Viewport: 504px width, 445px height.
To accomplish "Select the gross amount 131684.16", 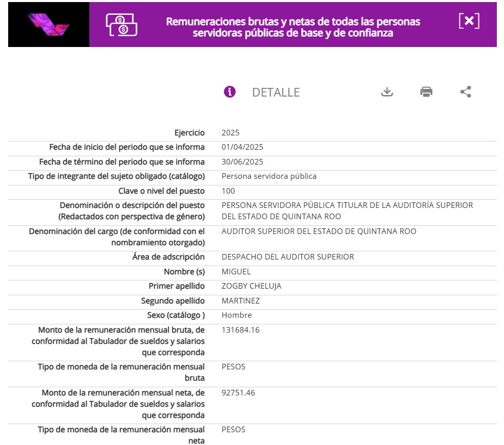I will [241, 330].
